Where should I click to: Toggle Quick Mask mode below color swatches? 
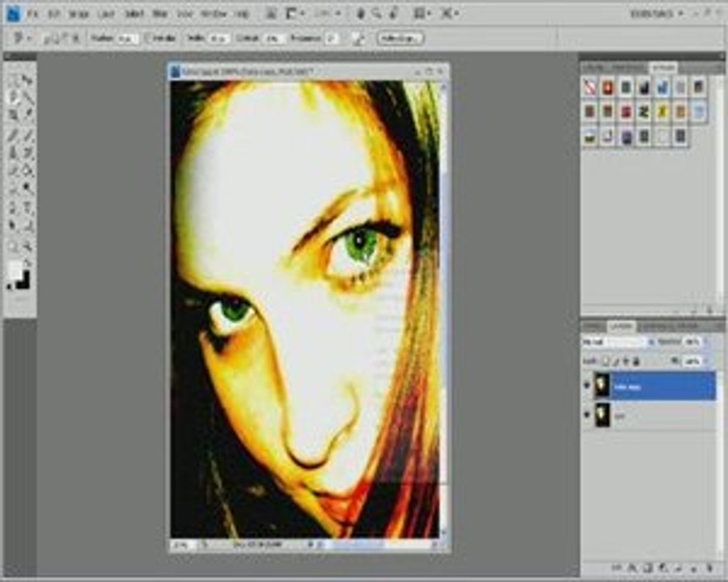(20, 299)
